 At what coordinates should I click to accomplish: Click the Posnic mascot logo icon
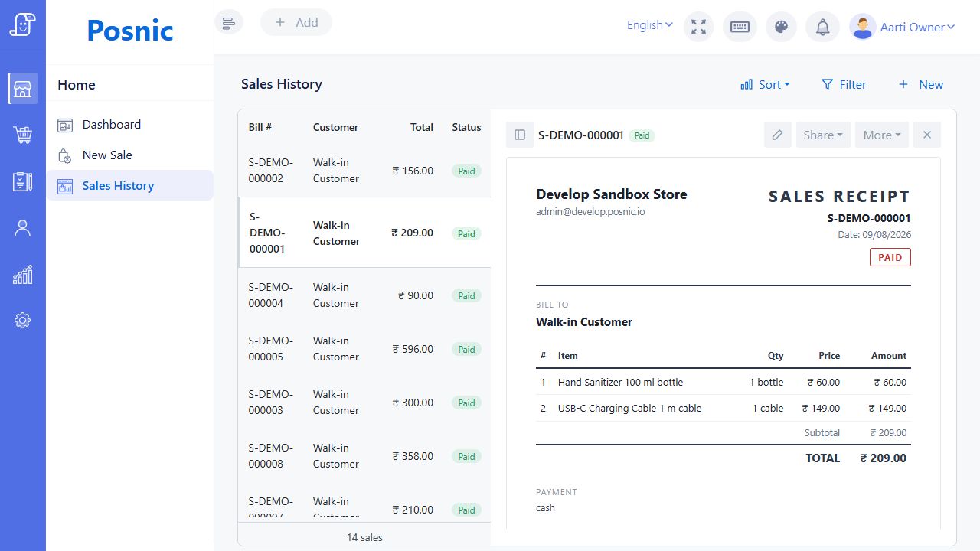point(23,24)
